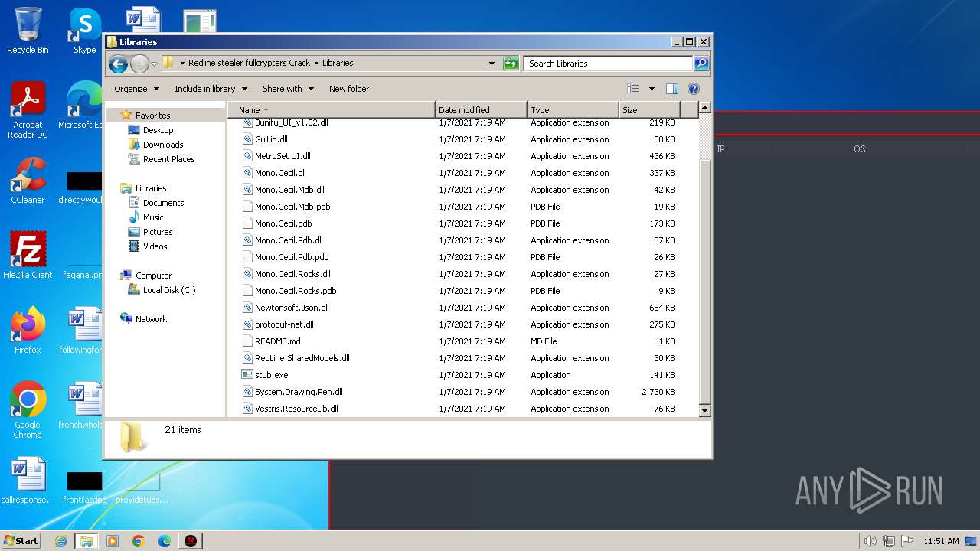The height and width of the screenshot is (551, 980).
Task: Select the MetroSet UI.dll file
Action: (x=283, y=156)
